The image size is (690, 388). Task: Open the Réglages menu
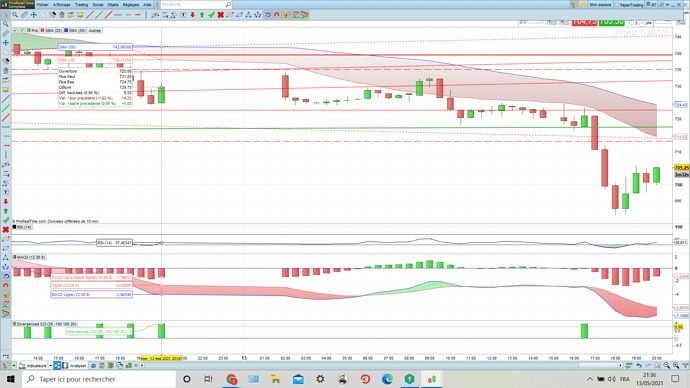click(131, 4)
